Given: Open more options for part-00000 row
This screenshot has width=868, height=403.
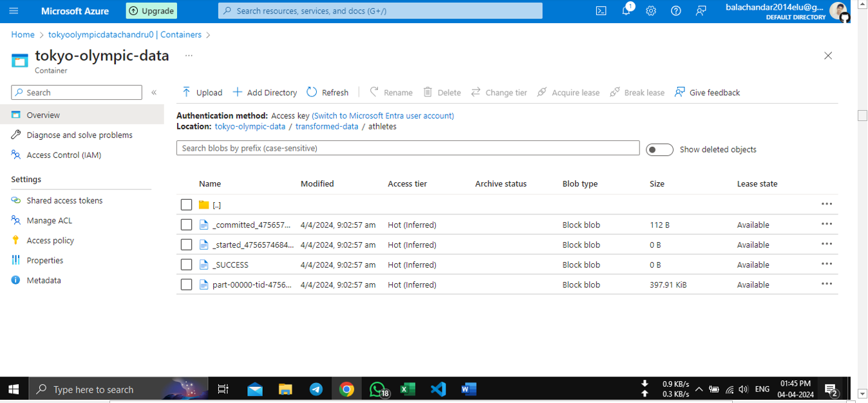Looking at the screenshot, I should (x=827, y=284).
